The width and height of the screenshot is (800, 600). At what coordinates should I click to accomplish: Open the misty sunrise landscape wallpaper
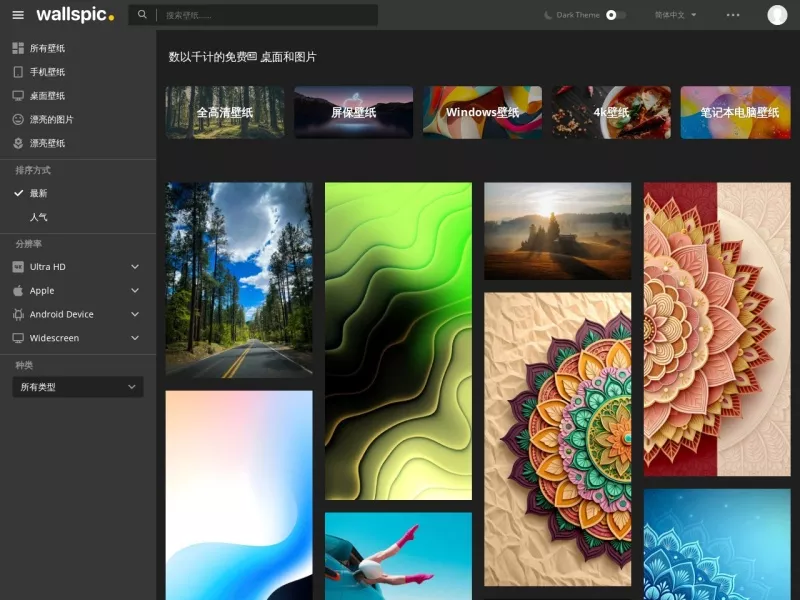pyautogui.click(x=558, y=231)
